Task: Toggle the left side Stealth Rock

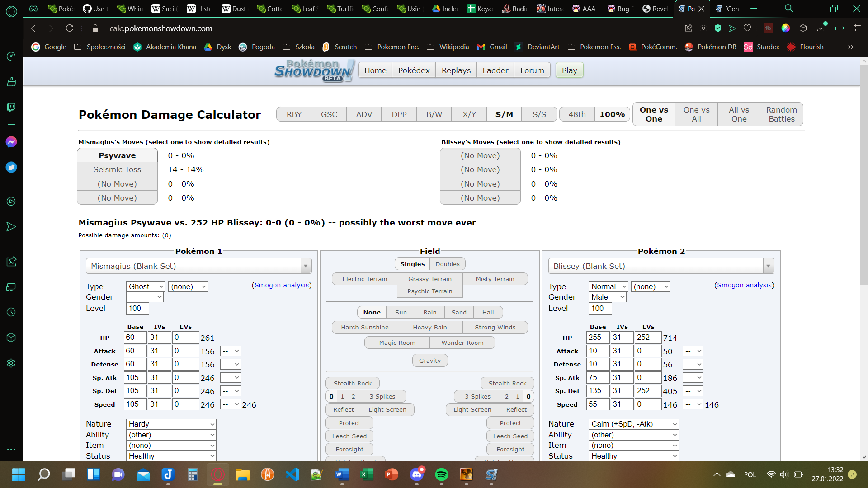Action: click(x=352, y=383)
